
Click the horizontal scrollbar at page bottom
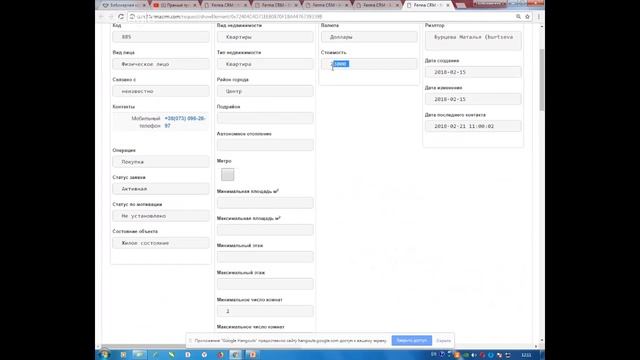pyautogui.click(x=318, y=347)
